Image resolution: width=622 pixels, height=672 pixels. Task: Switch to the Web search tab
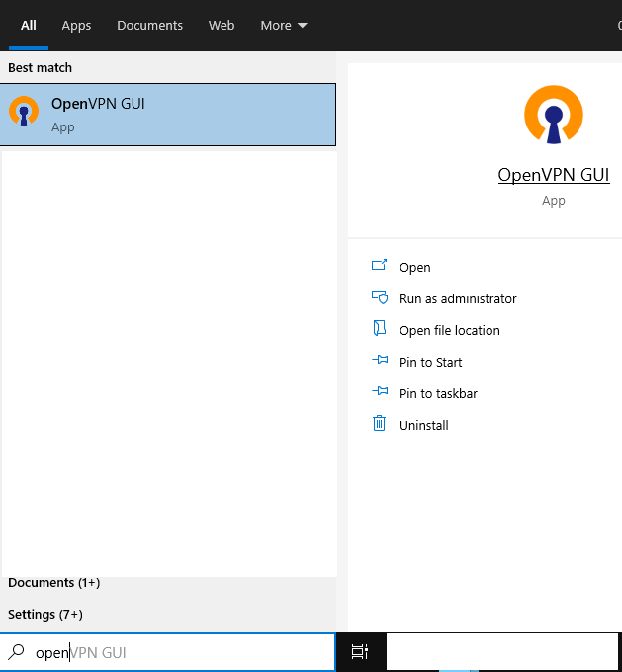222,26
